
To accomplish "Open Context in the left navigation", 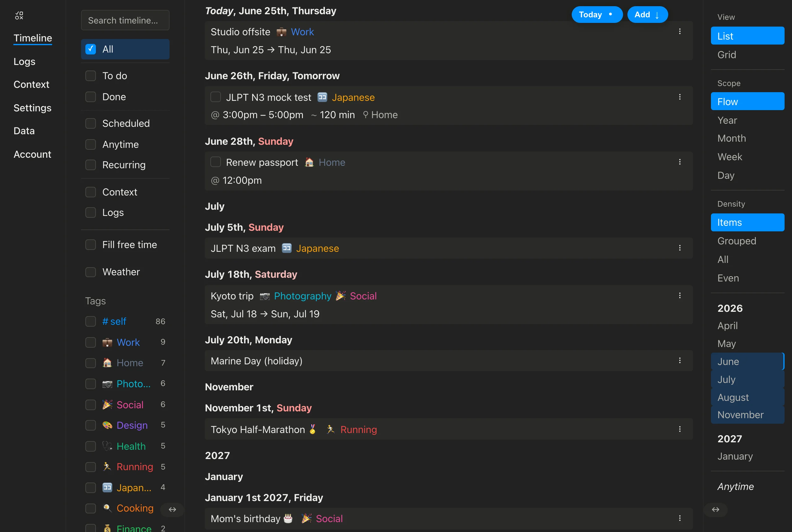I will pos(32,84).
